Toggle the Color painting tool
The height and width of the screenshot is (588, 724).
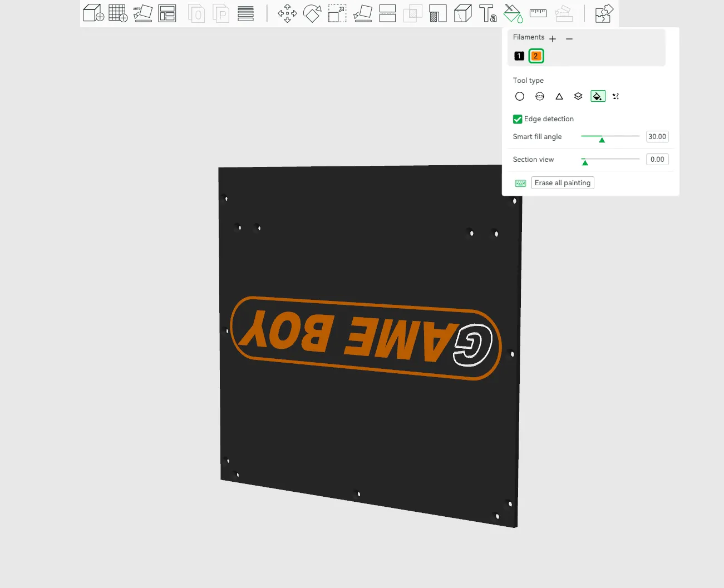(513, 13)
